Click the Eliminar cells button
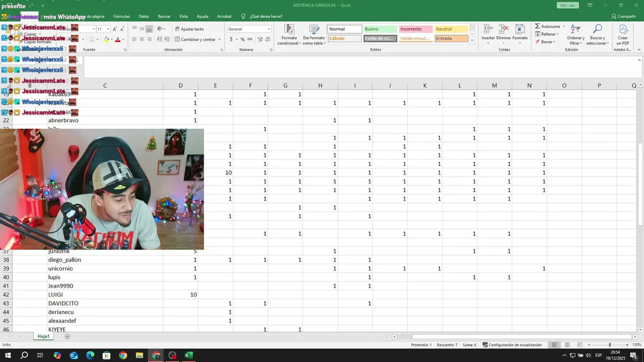This screenshot has width=644, height=362. (x=504, y=34)
